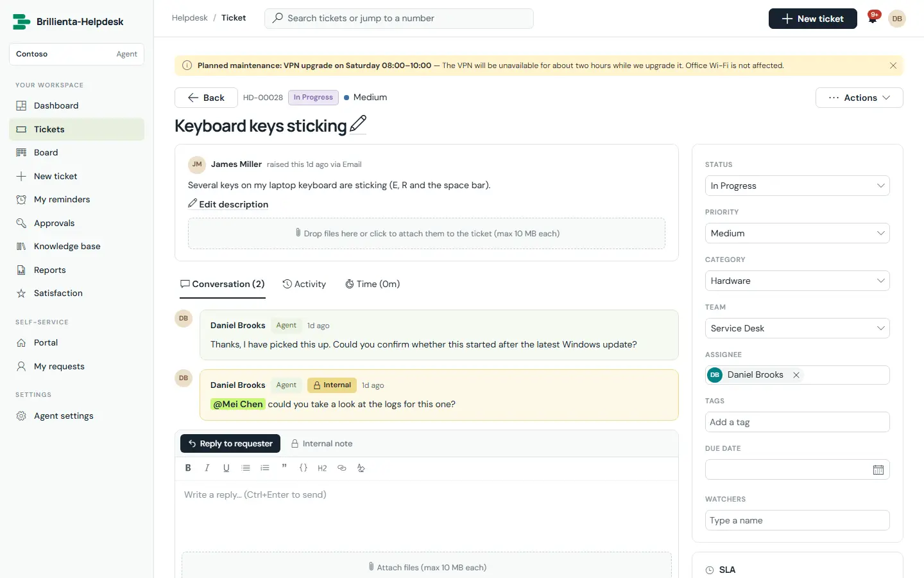Open the due date calendar picker
The height and width of the screenshot is (578, 924).
pos(878,470)
